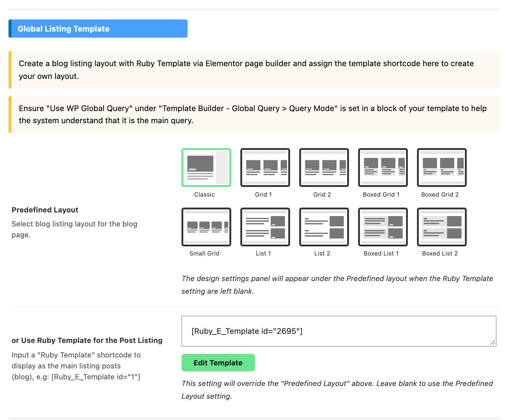Click the "Boxed List 1" caption text
This screenshot has height=420, width=508.
(381, 253)
